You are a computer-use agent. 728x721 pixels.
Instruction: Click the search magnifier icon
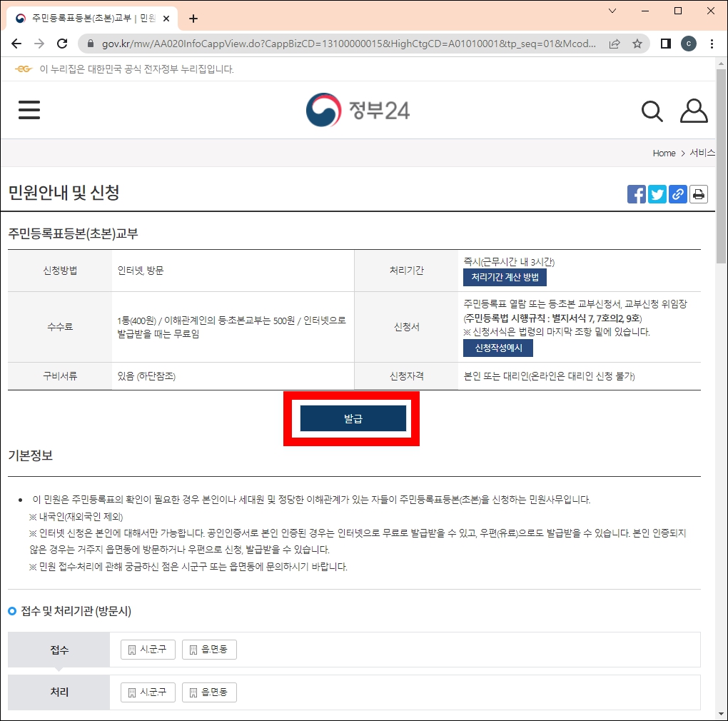651,111
